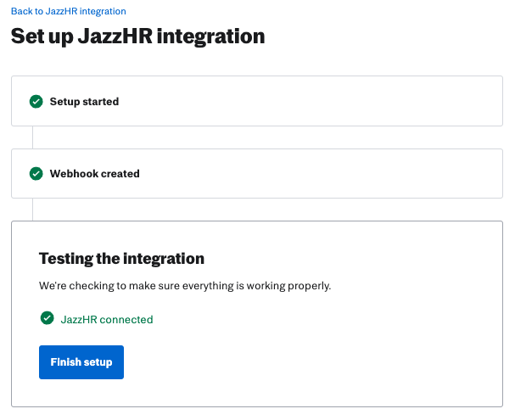Click connector line below Webhook created card
The image size is (515, 420).
click(x=32, y=210)
